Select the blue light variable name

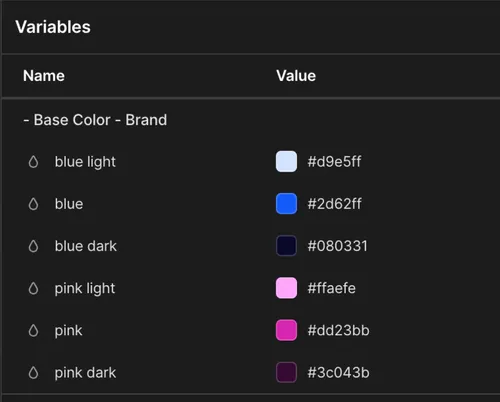85,162
